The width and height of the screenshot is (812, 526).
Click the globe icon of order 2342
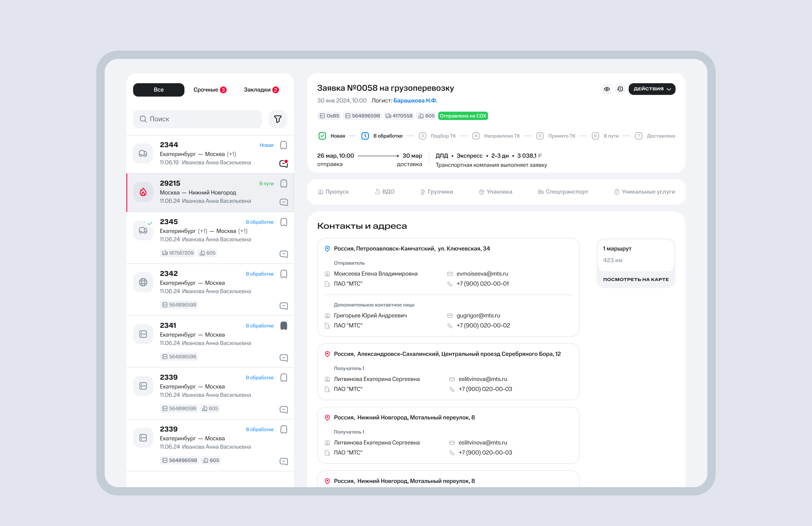[x=143, y=282]
